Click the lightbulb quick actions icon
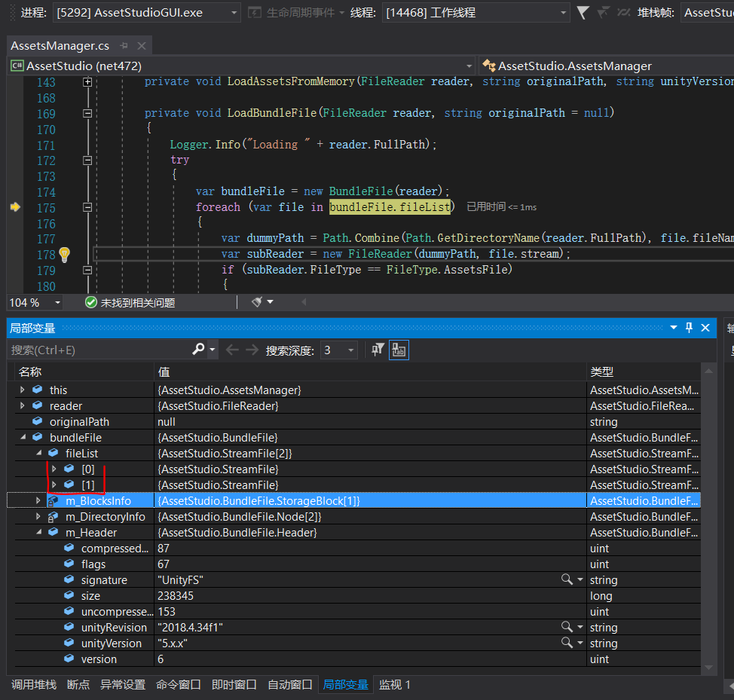This screenshot has width=734, height=700. click(x=64, y=255)
